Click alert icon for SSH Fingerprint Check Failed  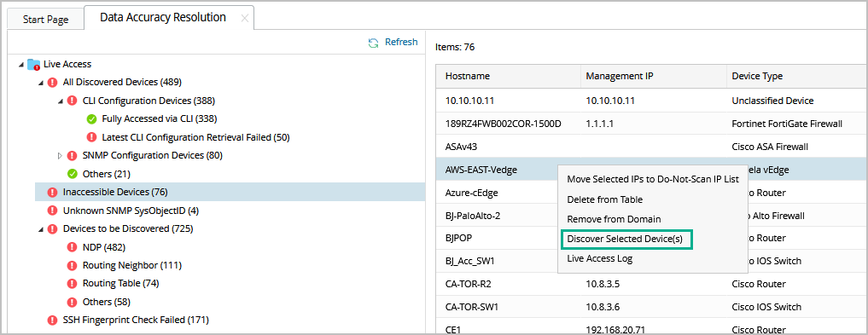pyautogui.click(x=53, y=320)
